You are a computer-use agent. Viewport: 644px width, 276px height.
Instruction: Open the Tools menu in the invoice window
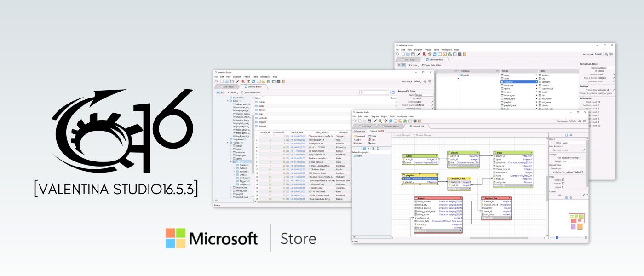pos(255,77)
